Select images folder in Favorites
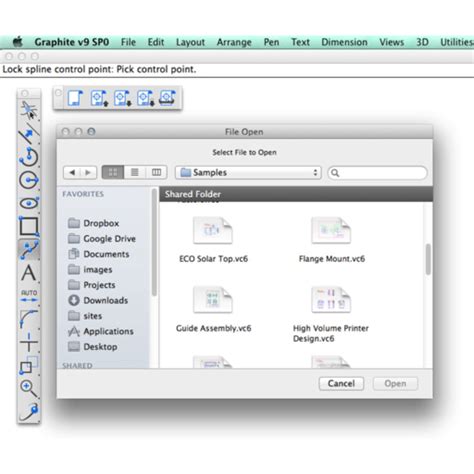Viewport: 474px width, 474px height. coord(90,269)
